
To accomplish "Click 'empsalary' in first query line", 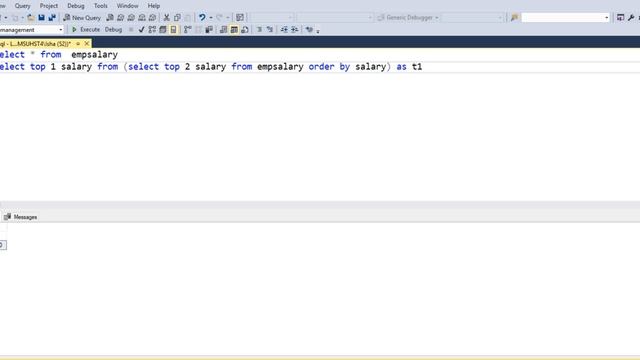I will [x=94, y=54].
